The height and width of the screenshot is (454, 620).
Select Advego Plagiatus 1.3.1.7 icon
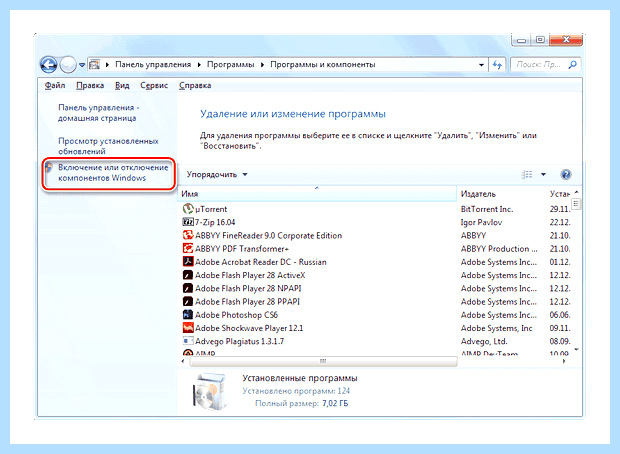click(x=188, y=341)
